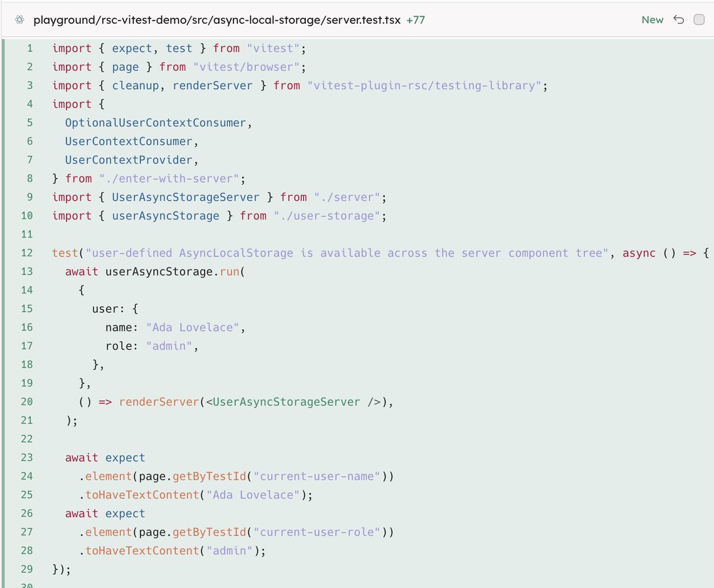Click renderServer call on line 20
Viewport: 714px width, 588px height.
pyautogui.click(x=158, y=402)
